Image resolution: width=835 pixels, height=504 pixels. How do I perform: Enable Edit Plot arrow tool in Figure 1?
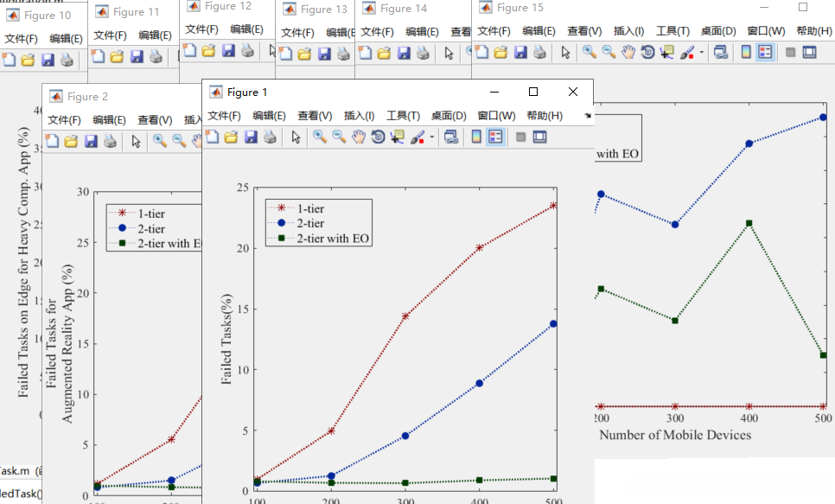[296, 137]
